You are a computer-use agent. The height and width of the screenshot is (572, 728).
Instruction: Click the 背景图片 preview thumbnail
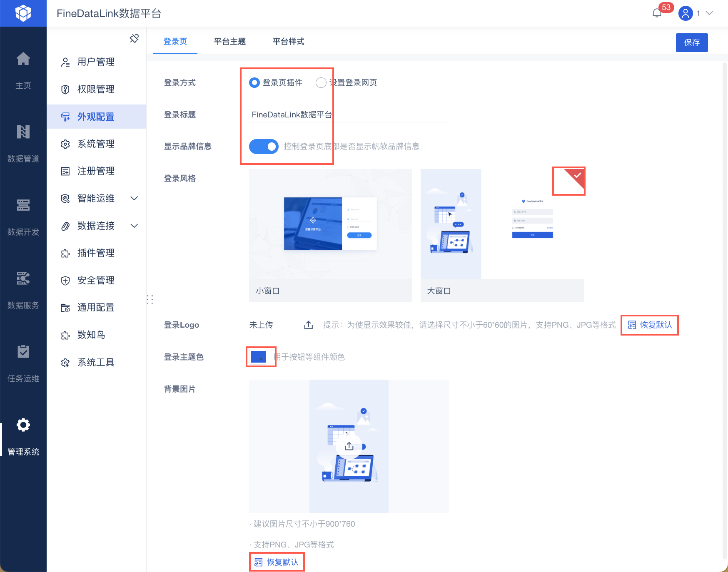349,446
